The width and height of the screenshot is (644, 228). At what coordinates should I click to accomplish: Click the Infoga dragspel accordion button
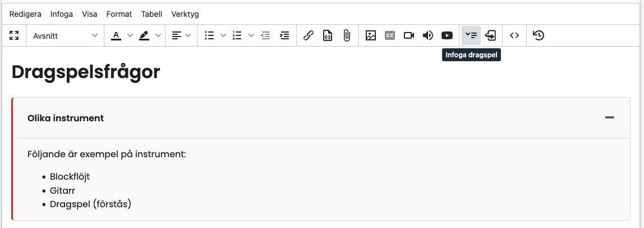click(471, 35)
